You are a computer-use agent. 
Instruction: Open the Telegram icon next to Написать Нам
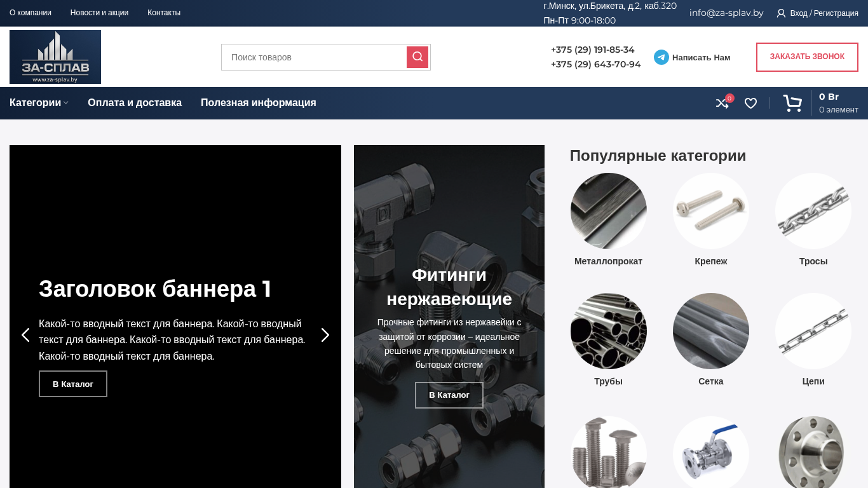(661, 57)
